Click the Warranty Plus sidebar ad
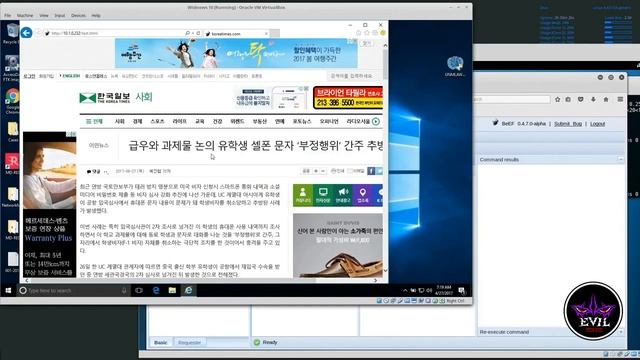The image size is (640, 360). coord(49,204)
